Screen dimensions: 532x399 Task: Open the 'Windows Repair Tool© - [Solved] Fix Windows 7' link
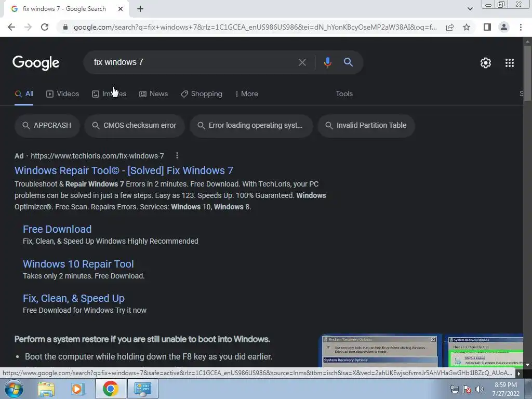[124, 170]
